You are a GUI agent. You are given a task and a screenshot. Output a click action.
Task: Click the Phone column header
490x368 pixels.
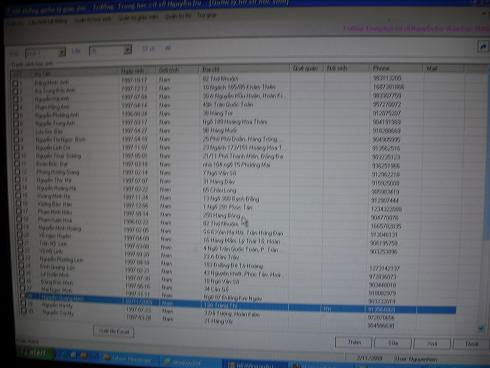click(396, 68)
